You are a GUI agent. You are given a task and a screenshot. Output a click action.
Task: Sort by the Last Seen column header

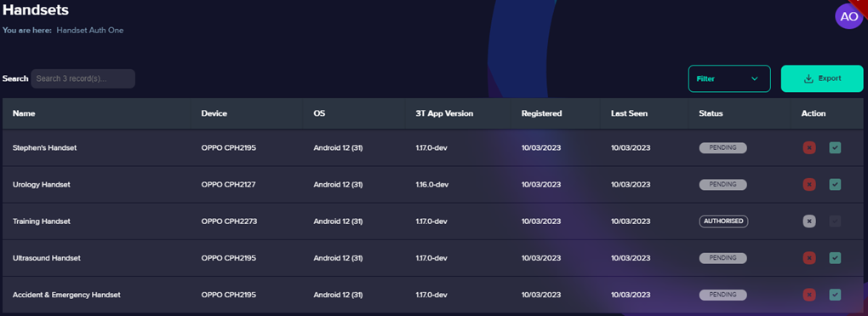click(x=630, y=113)
